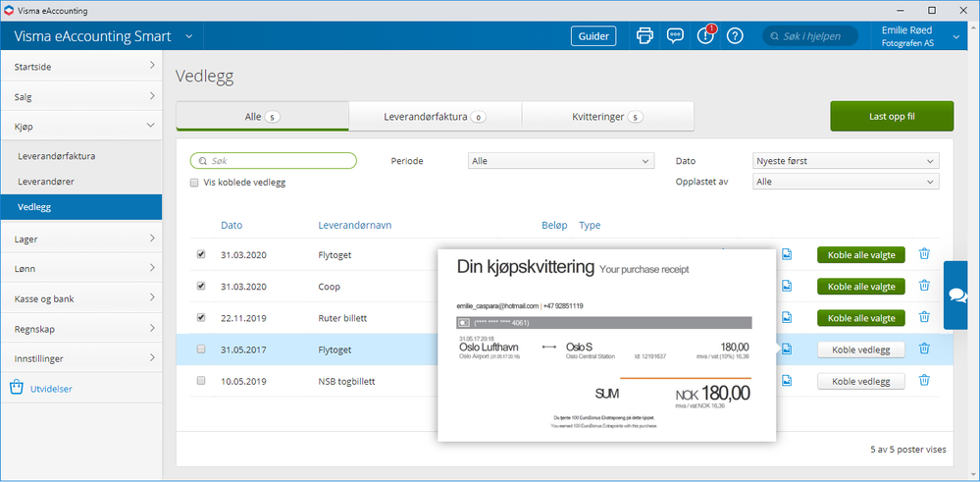Open the Periode dropdown

(561, 161)
